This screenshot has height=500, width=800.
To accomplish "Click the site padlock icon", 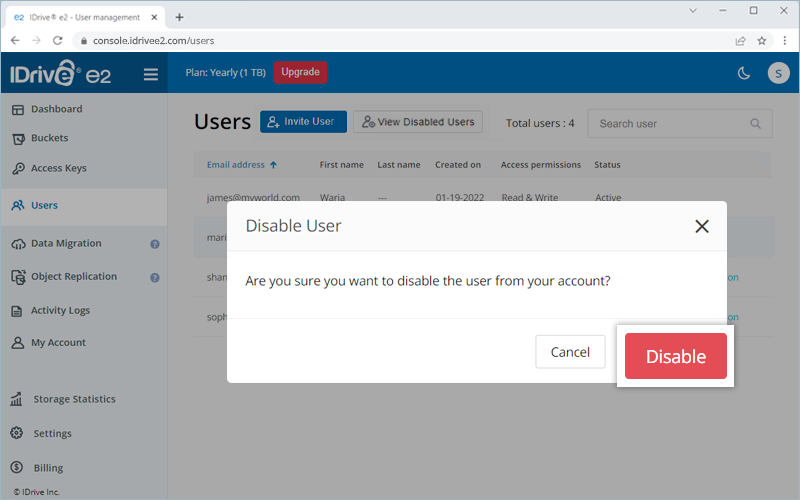I will 84,41.
